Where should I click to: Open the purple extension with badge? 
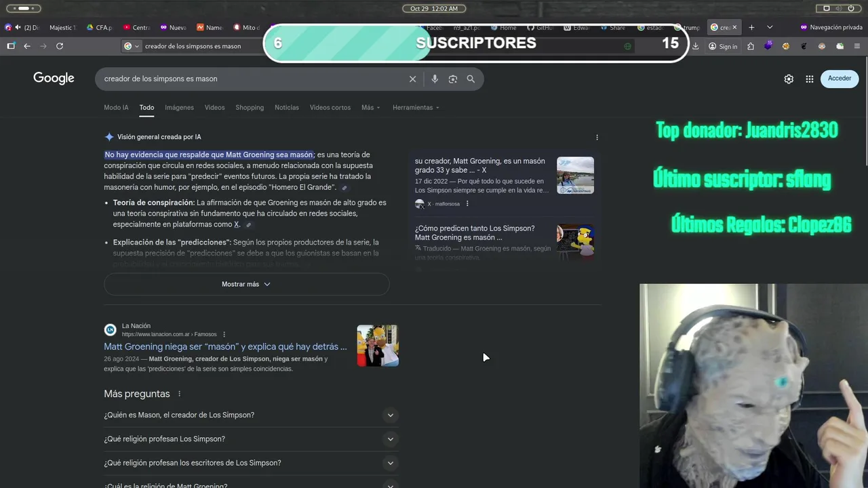[x=768, y=45]
